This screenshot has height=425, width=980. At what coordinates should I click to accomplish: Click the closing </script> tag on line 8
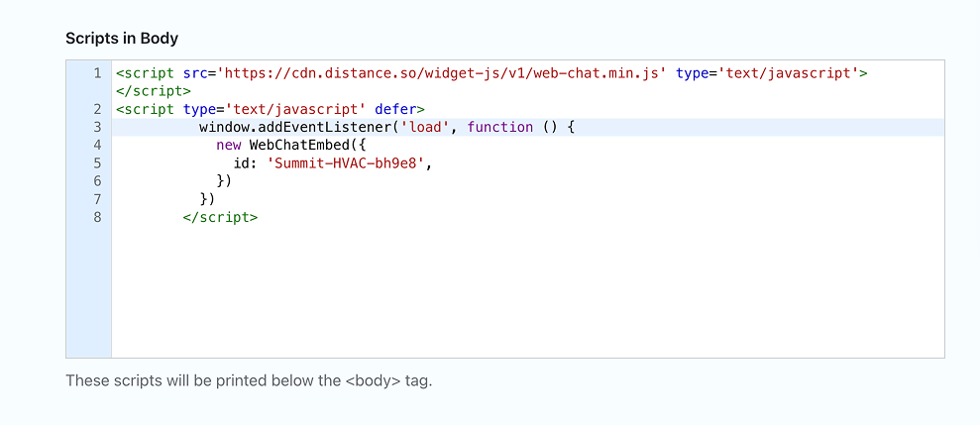click(x=220, y=216)
